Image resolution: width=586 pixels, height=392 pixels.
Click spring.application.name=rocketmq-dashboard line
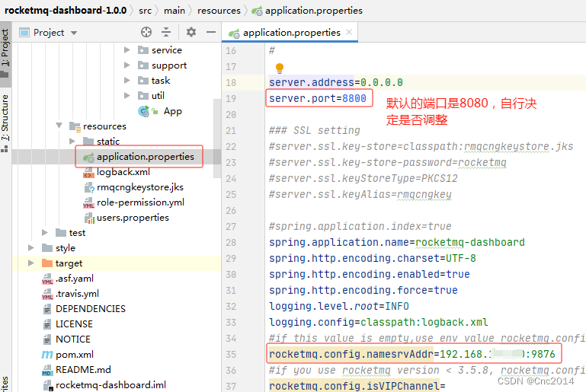(x=397, y=242)
